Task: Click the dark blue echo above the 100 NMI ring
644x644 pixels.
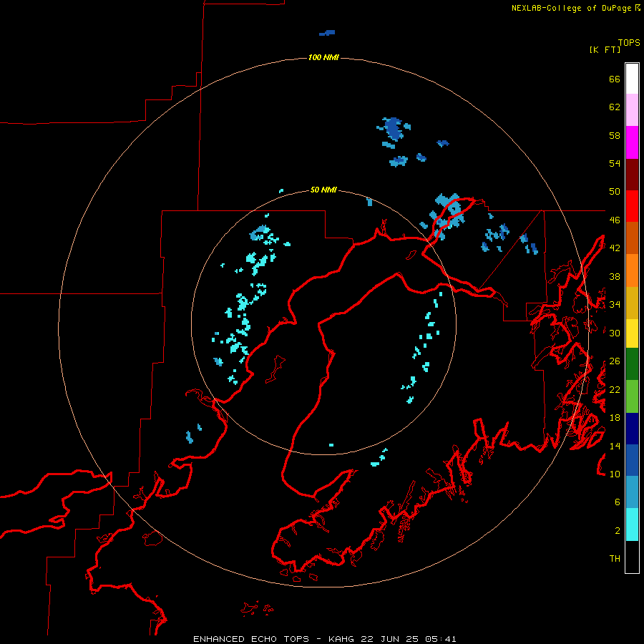Action: tap(327, 32)
